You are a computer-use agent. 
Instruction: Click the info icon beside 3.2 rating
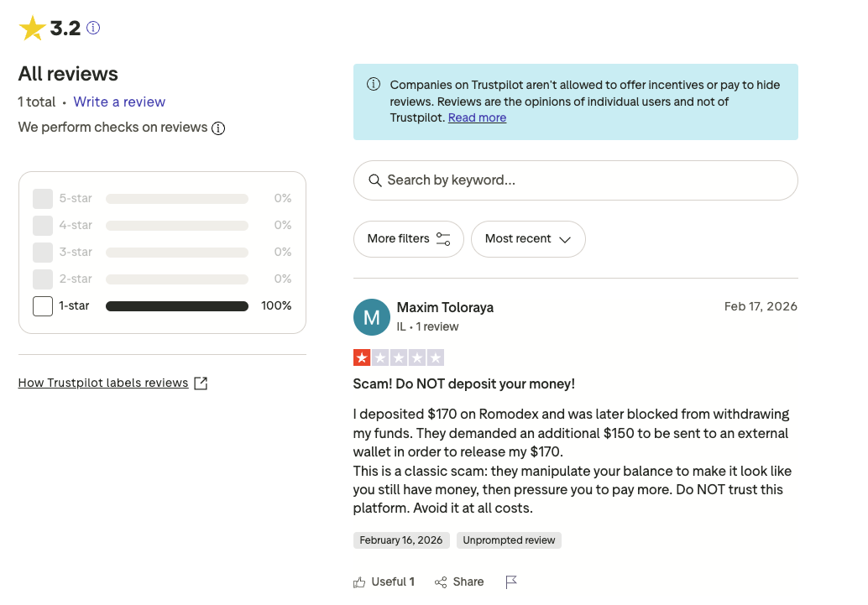(x=93, y=28)
